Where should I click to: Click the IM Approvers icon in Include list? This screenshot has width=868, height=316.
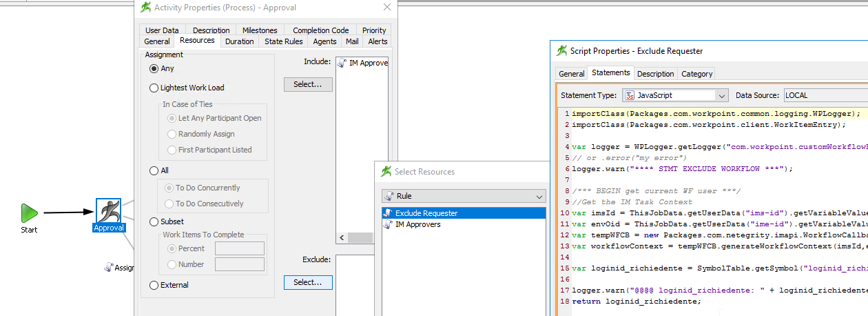coord(342,63)
